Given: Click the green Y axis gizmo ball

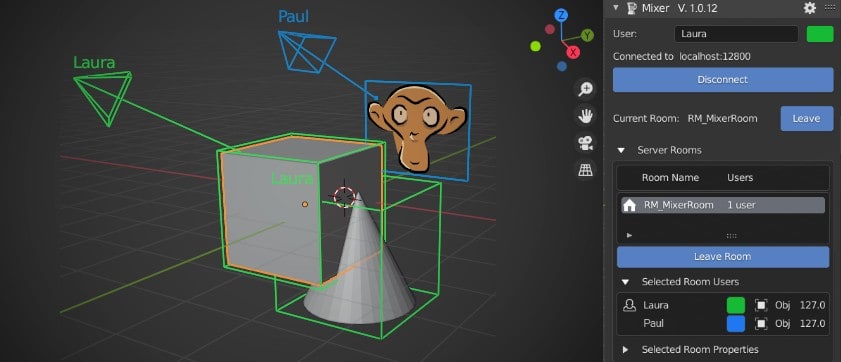Looking at the screenshot, I should coord(587,36).
